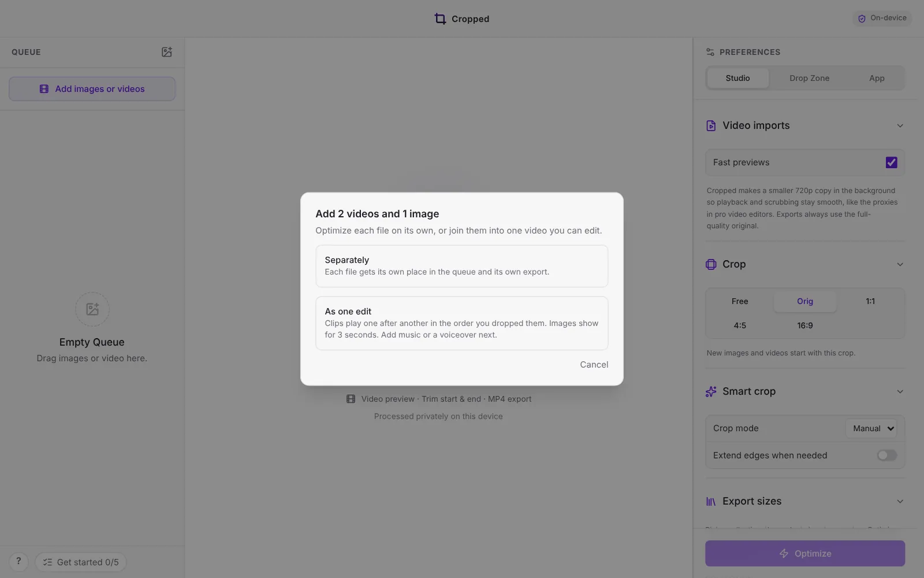Image resolution: width=924 pixels, height=578 pixels.
Task: Click the On-device shield icon
Action: [x=862, y=18]
